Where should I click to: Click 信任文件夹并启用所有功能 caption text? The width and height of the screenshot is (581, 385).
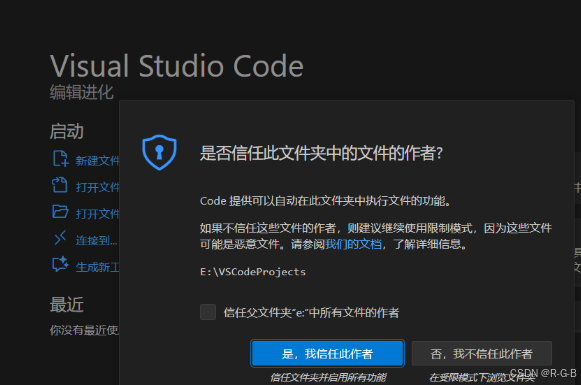point(328,378)
